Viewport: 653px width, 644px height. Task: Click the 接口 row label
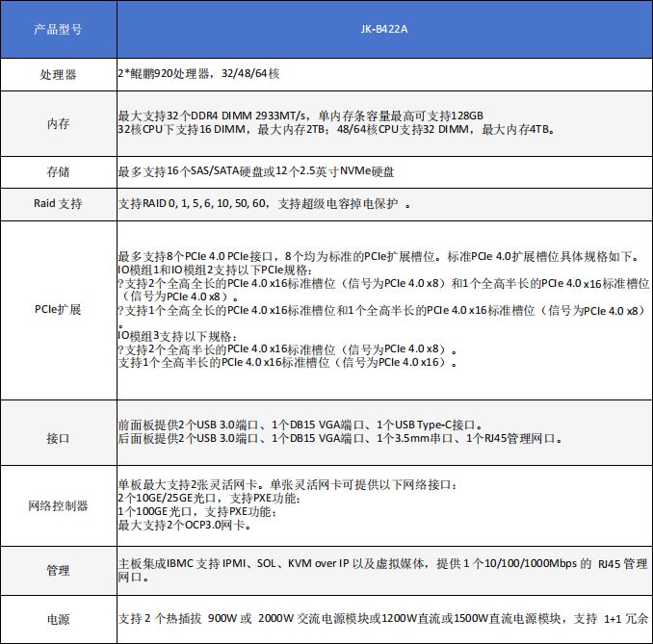click(x=58, y=438)
